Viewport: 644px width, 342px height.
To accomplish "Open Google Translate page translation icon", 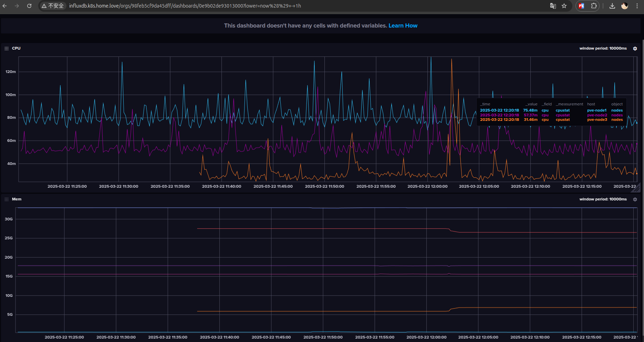I will click(x=553, y=6).
